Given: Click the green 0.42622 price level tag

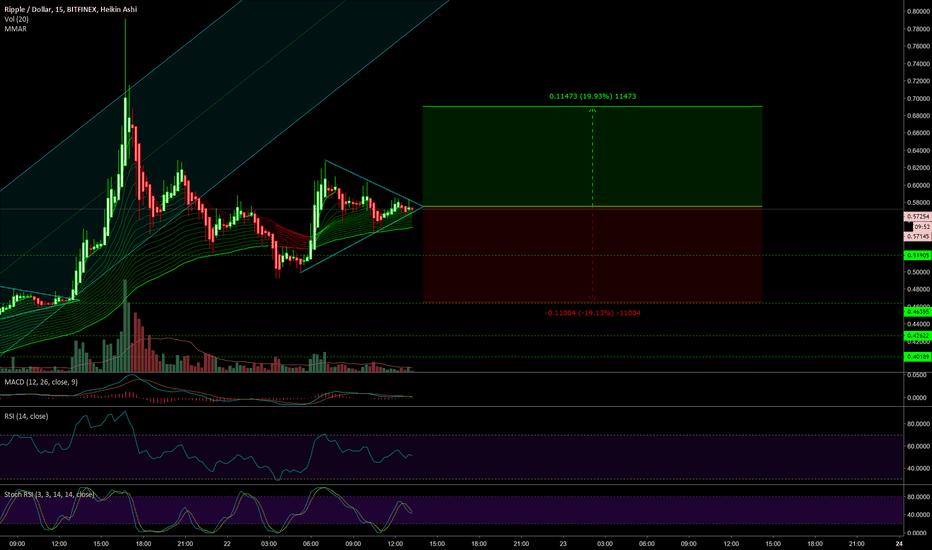Looking at the screenshot, I should click(x=917, y=336).
